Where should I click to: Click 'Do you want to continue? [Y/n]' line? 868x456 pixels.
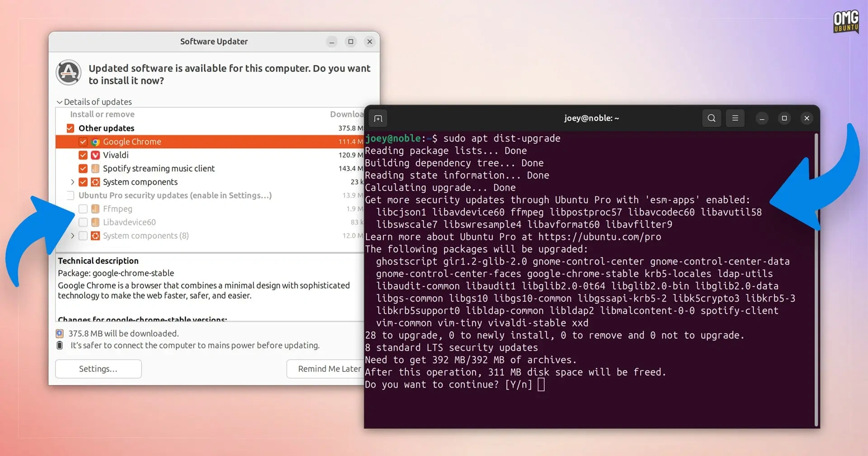click(449, 385)
